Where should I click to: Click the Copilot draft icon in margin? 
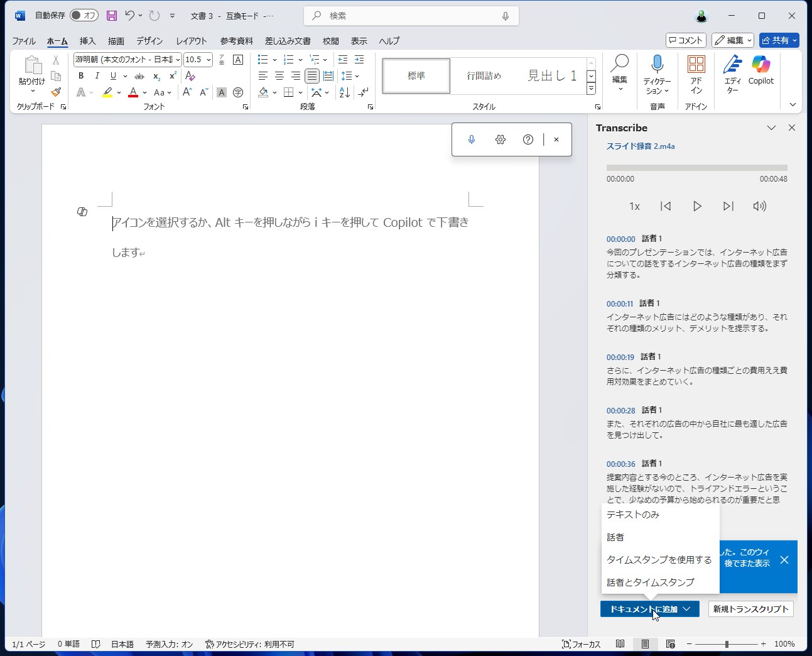tap(82, 212)
